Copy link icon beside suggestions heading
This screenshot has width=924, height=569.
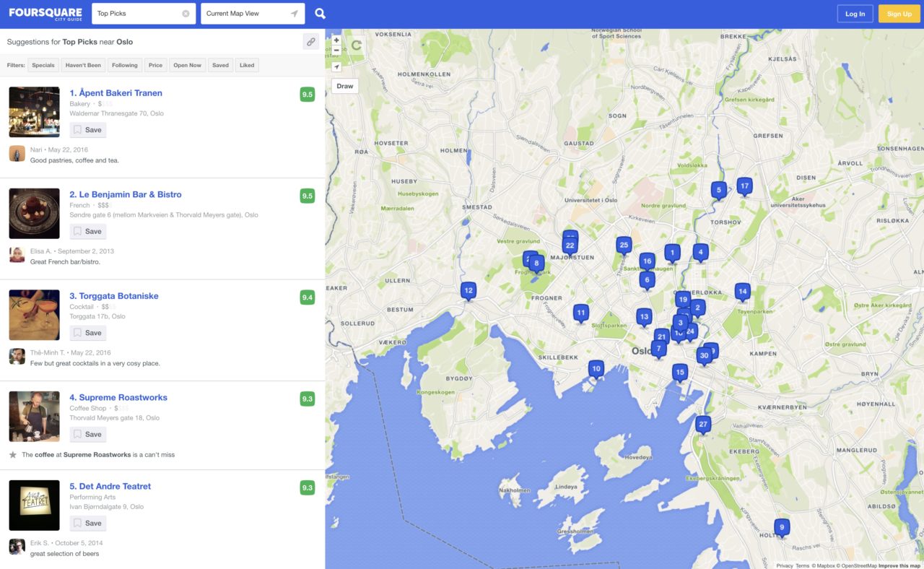[x=311, y=42]
